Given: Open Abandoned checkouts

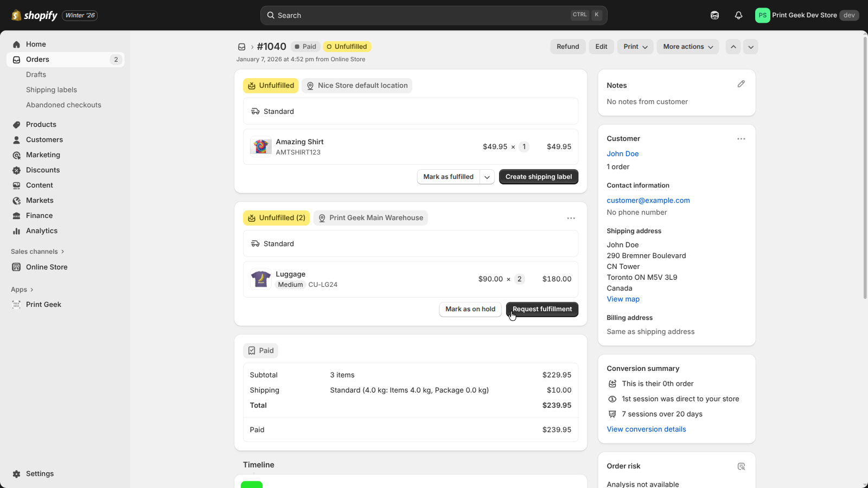Looking at the screenshot, I should 63,105.
